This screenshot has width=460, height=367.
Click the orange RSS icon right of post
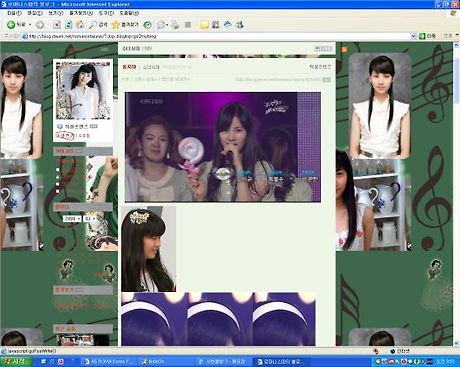(x=344, y=49)
